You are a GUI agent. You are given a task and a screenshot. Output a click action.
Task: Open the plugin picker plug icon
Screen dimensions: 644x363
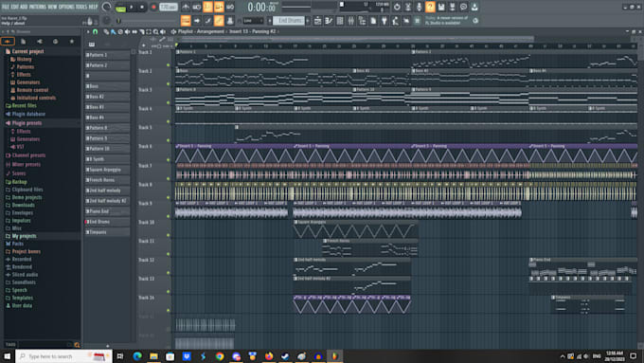tap(385, 21)
